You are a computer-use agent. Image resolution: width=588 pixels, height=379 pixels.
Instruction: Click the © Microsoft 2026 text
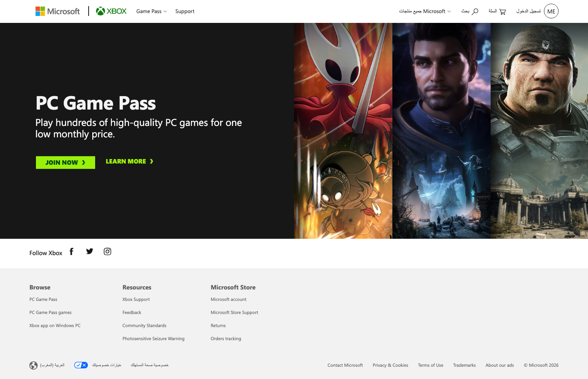pyautogui.click(x=541, y=365)
